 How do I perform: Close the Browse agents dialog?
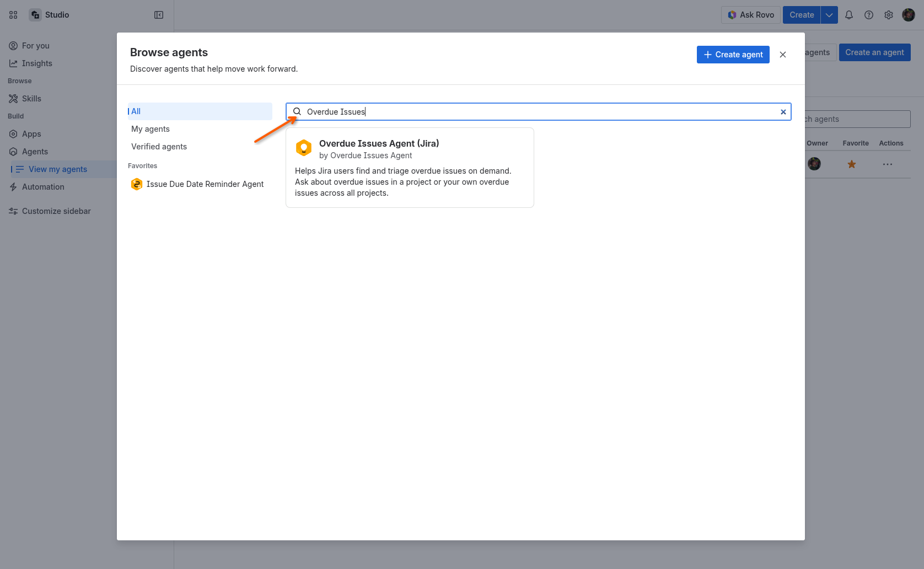(x=783, y=55)
